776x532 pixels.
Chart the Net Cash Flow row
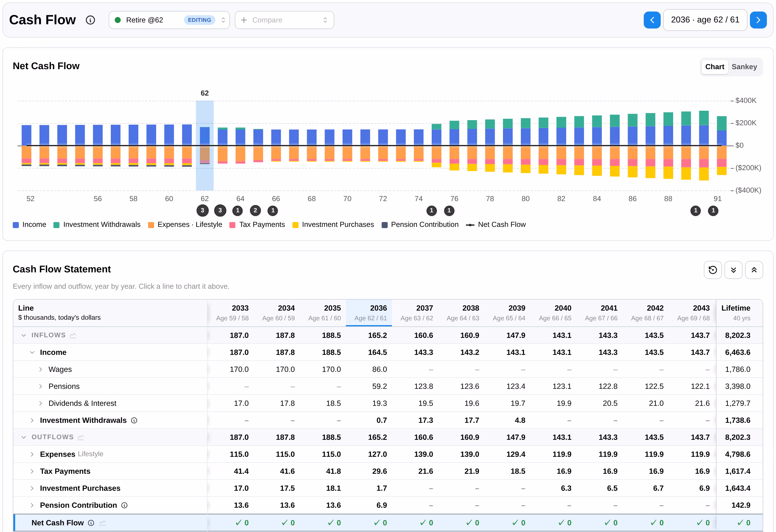click(x=103, y=523)
